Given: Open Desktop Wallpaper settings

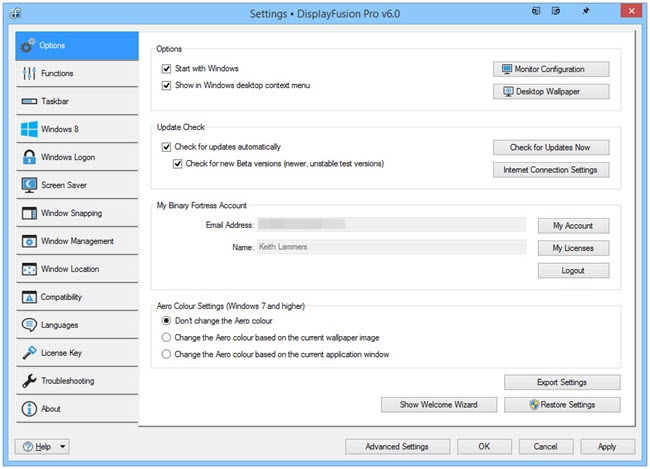Looking at the screenshot, I should [551, 92].
